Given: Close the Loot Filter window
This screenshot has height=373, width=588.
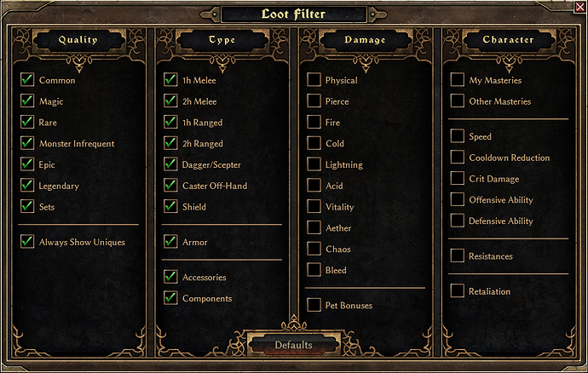Looking at the screenshot, I should pyautogui.click(x=580, y=7).
